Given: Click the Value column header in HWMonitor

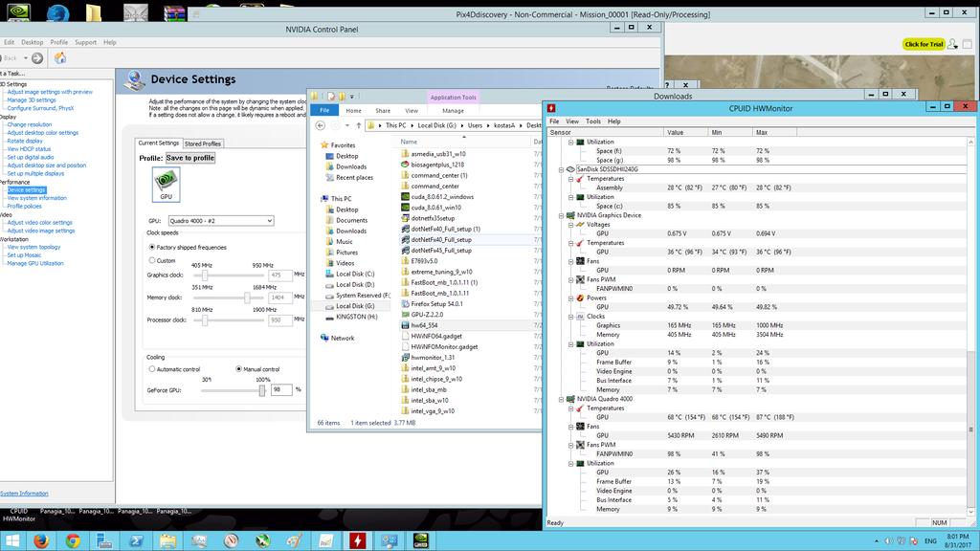Looking at the screenshot, I should [686, 132].
